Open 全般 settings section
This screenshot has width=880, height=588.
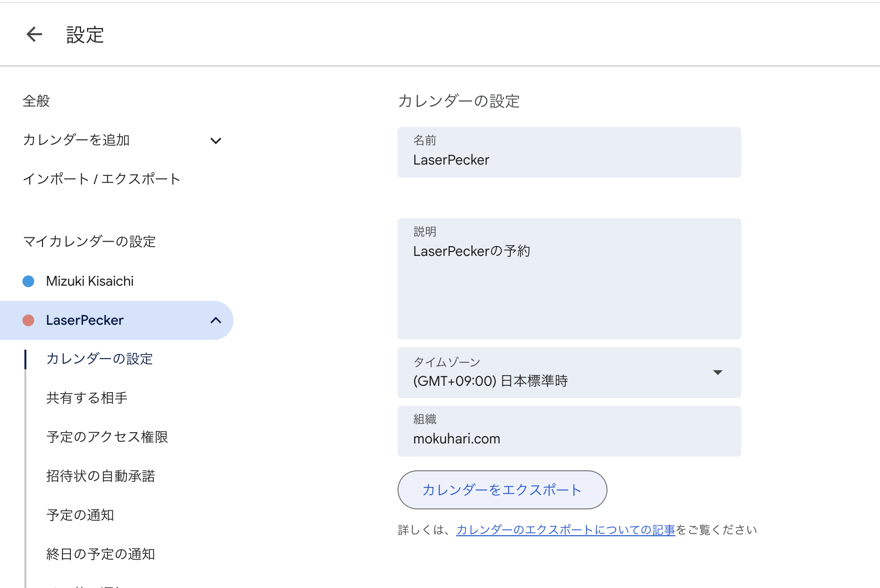[36, 101]
